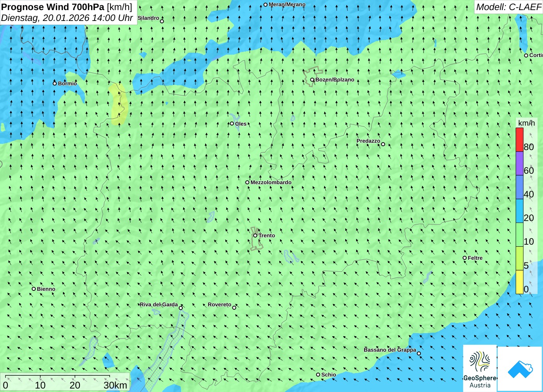The image size is (543, 392).
Task: Click the cyan 20 km/h legend color
Action: point(519,211)
